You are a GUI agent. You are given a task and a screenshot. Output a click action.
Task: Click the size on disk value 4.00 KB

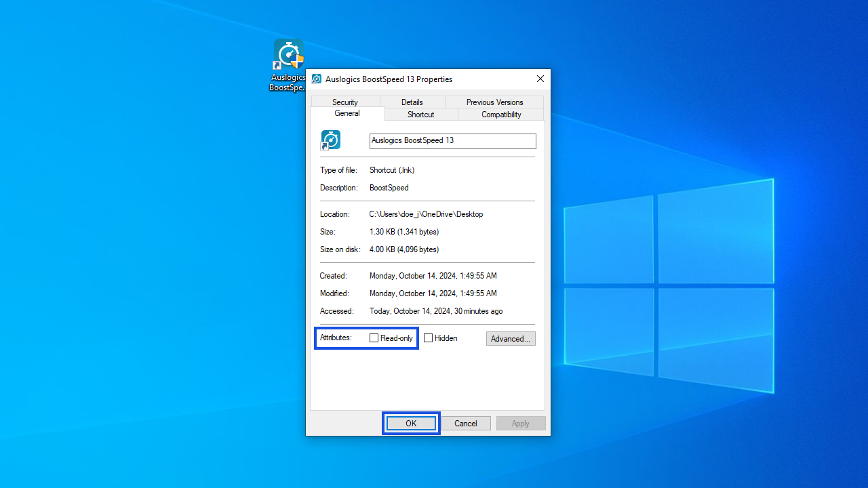coord(404,249)
